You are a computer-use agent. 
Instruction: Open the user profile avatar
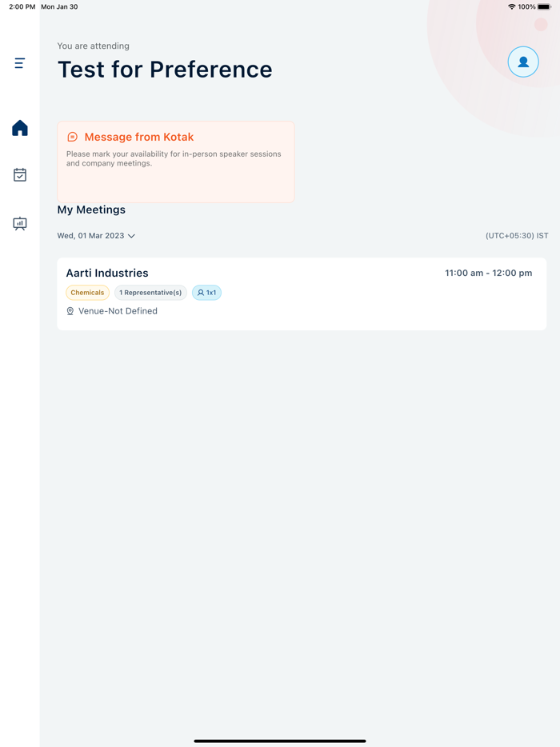click(x=523, y=62)
